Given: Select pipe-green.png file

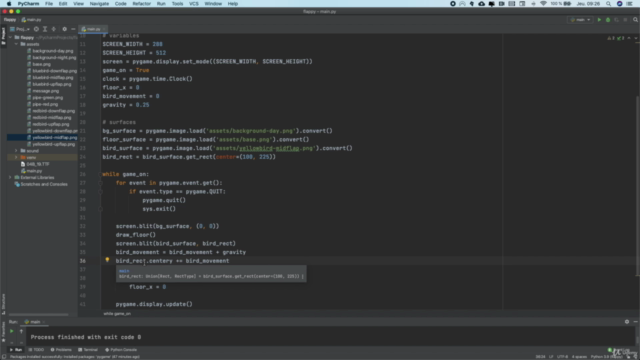Looking at the screenshot, I should 44,98.
